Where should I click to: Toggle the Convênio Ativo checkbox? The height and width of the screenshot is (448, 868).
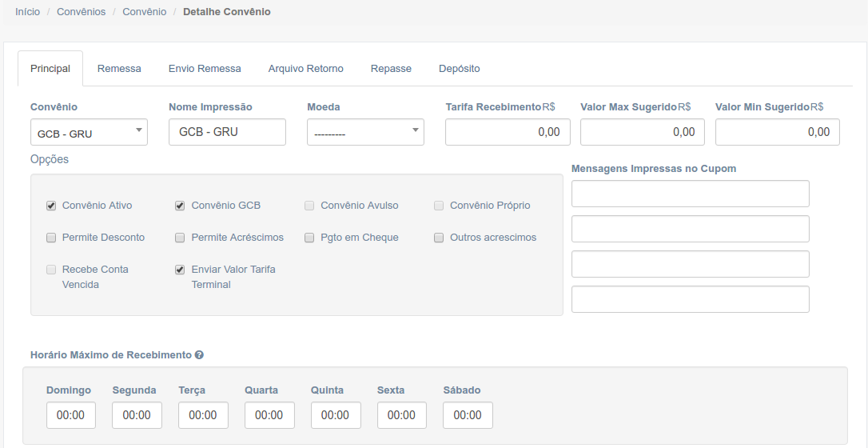pyautogui.click(x=51, y=206)
